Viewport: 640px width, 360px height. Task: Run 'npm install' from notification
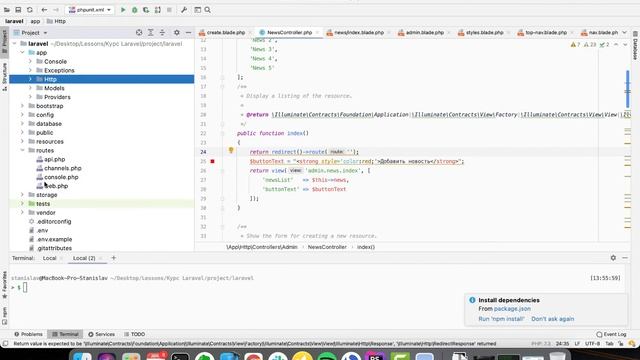point(501,319)
